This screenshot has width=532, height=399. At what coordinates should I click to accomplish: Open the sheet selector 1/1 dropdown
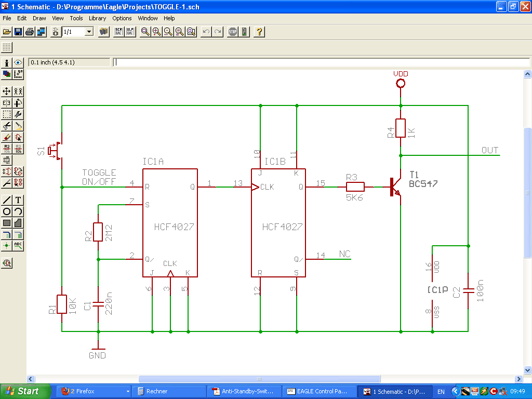click(89, 32)
